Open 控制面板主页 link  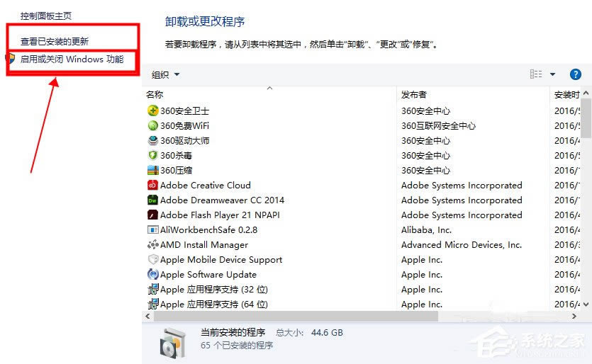(x=45, y=16)
